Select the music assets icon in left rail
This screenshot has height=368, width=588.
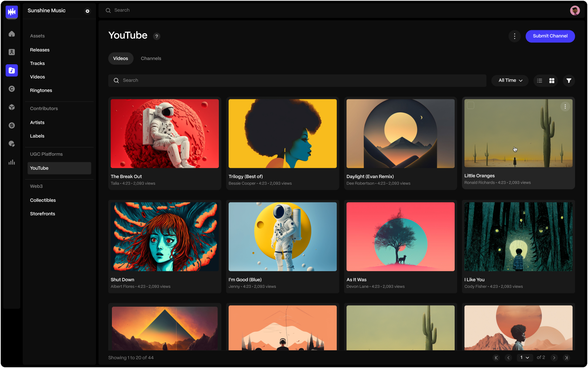pyautogui.click(x=12, y=70)
